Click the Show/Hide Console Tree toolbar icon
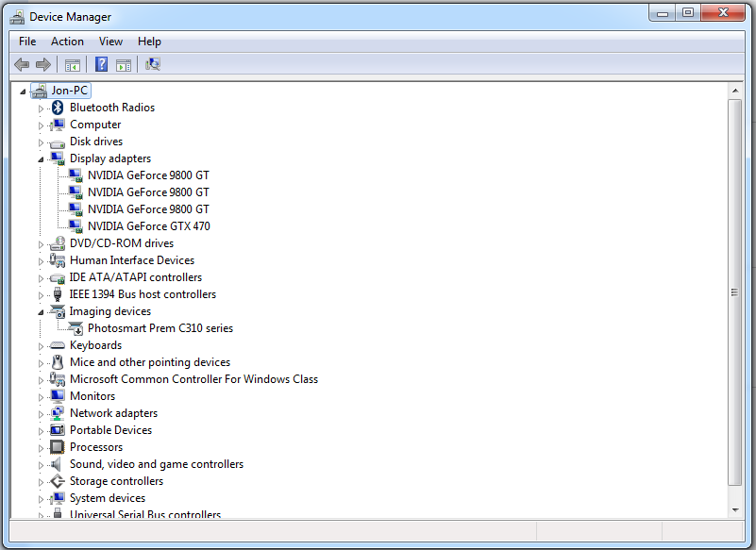The image size is (756, 550). (x=73, y=64)
